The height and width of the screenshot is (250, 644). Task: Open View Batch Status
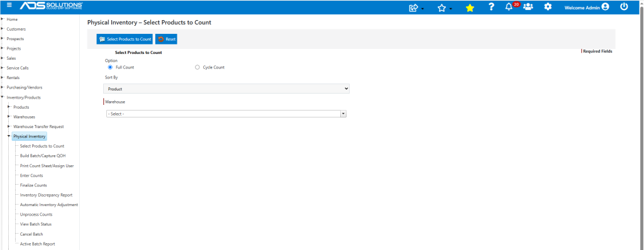point(36,224)
